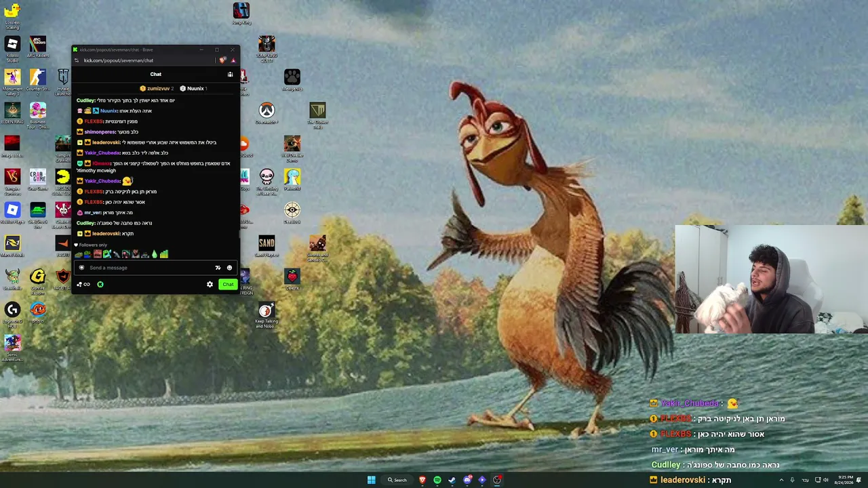
Task: Select the Monument Valley 3 desktop icon
Action: coord(12,82)
